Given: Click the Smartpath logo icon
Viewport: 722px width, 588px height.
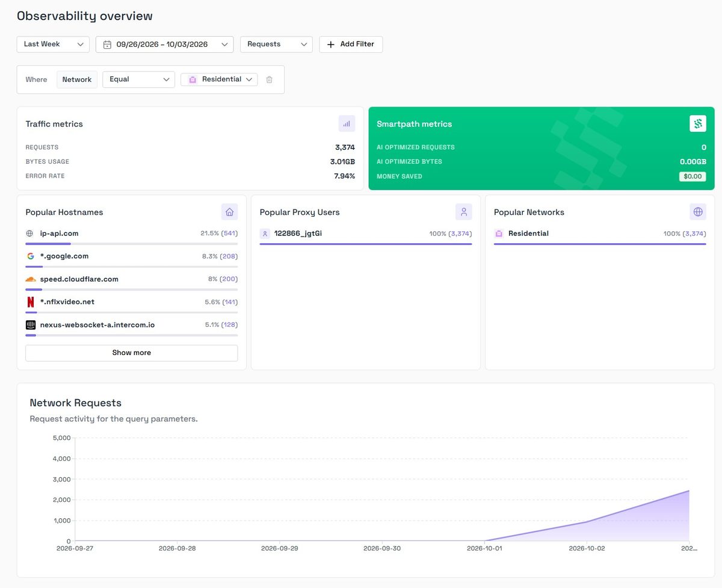Looking at the screenshot, I should coord(698,124).
